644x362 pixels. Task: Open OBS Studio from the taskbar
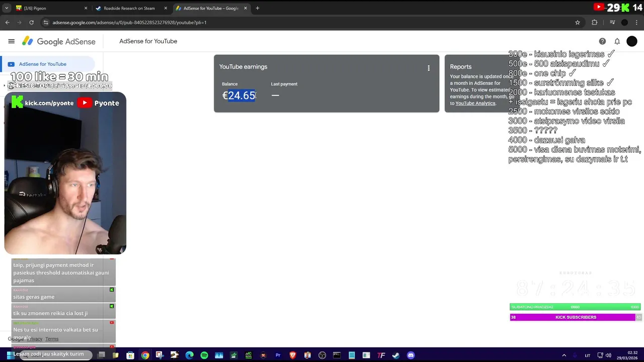click(x=322, y=355)
